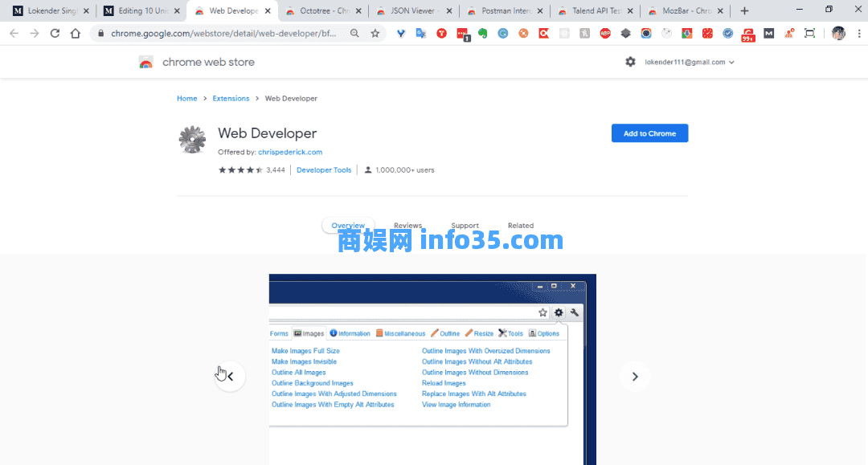
Task: Expand the lokender111@gmail.com account dropdown
Action: [x=690, y=62]
